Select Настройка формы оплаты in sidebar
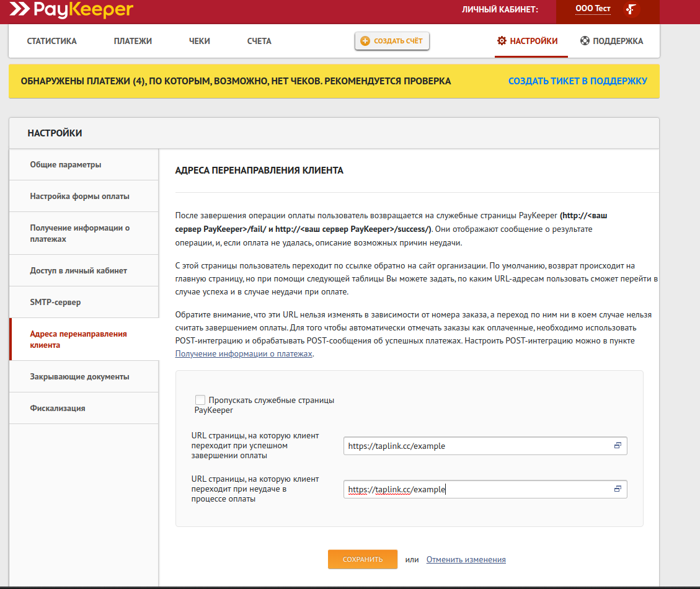 [x=84, y=196]
